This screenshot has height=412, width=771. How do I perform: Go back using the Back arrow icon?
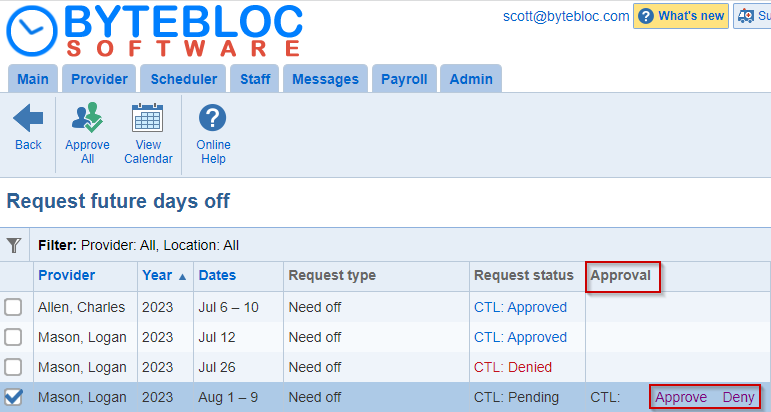pyautogui.click(x=28, y=118)
